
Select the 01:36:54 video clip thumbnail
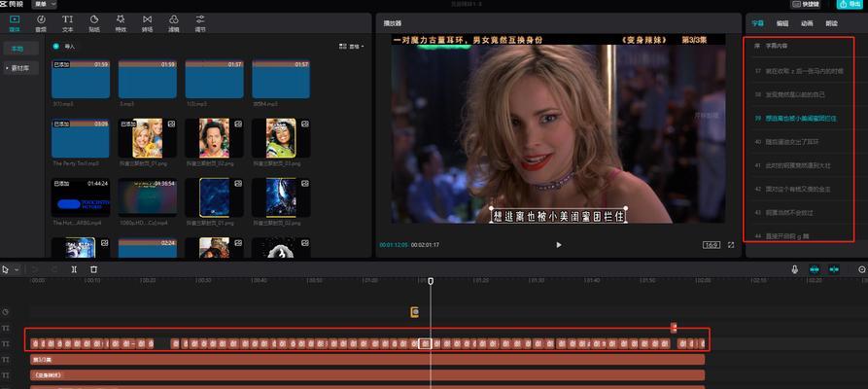148,197
